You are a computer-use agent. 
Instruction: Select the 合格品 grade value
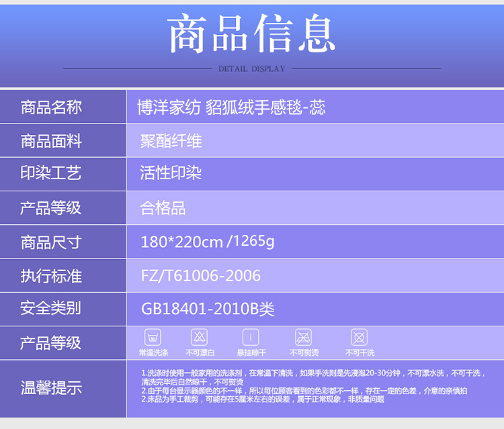[163, 208]
